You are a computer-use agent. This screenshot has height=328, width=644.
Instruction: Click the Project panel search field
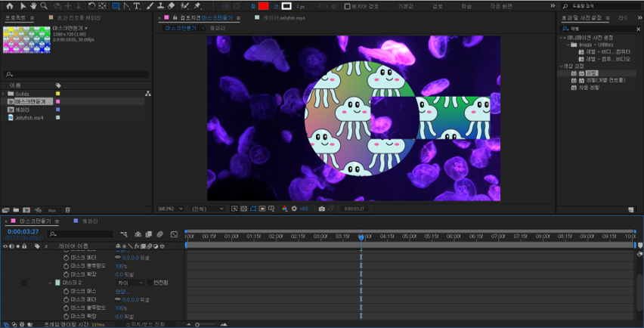pos(76,75)
